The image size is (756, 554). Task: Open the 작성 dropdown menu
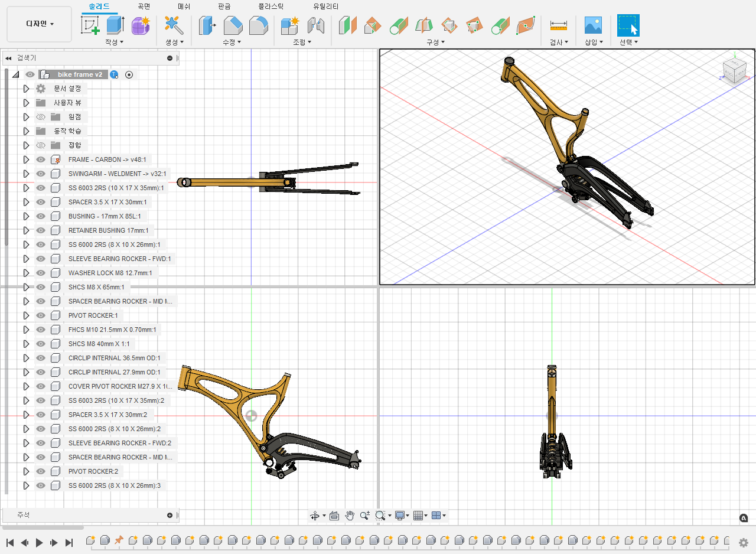(115, 42)
